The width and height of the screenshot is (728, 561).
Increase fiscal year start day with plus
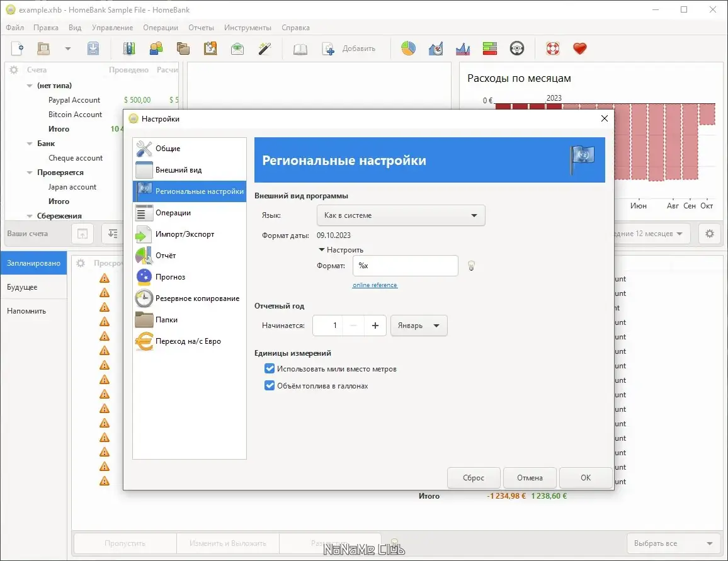click(x=375, y=326)
